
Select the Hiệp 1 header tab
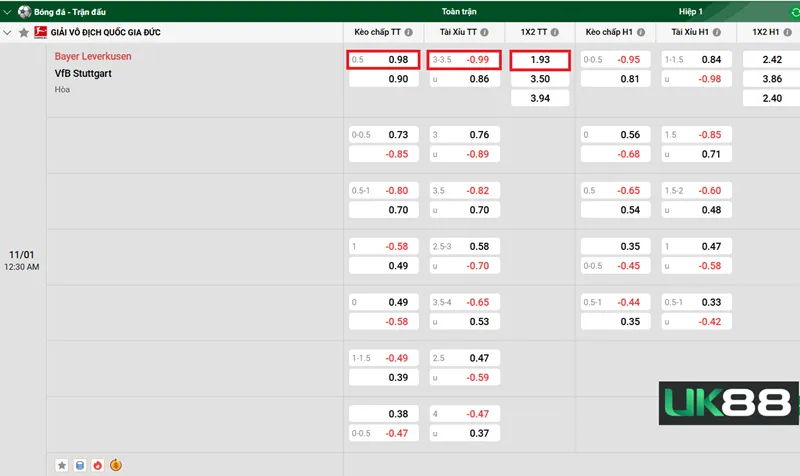click(688, 11)
